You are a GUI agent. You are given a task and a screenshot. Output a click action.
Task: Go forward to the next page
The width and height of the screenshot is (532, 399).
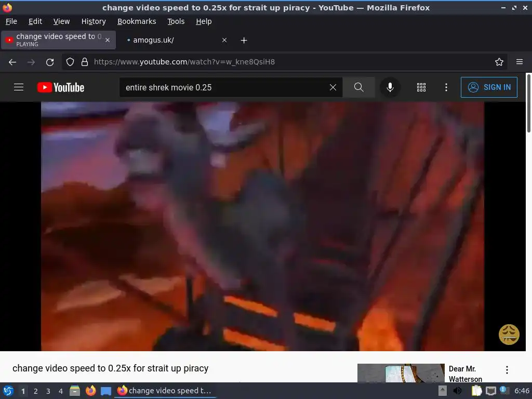pyautogui.click(x=31, y=62)
